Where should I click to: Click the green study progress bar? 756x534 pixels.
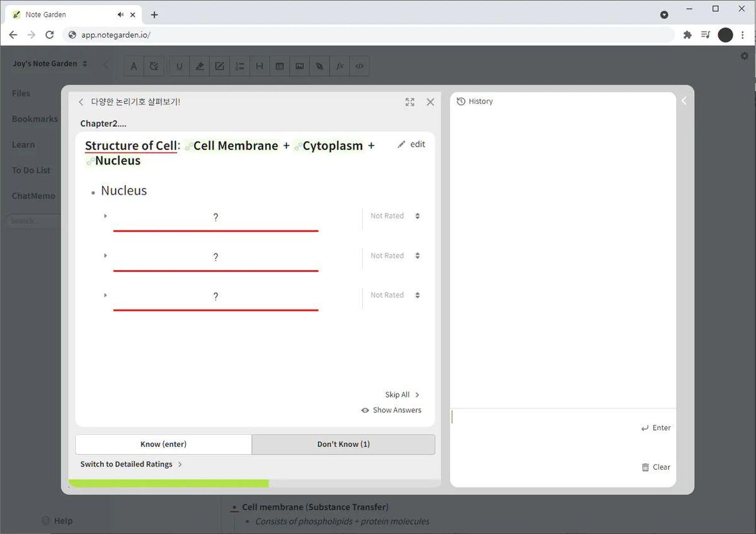tap(168, 484)
